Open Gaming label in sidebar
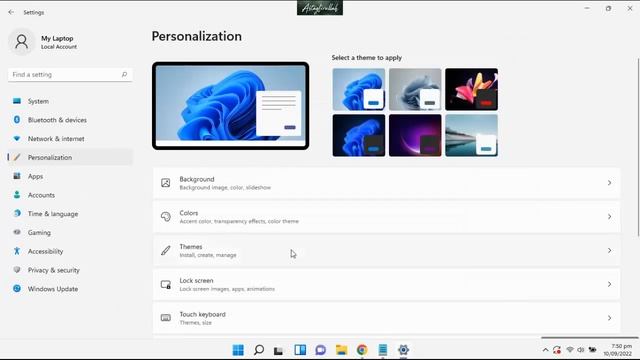 point(39,233)
